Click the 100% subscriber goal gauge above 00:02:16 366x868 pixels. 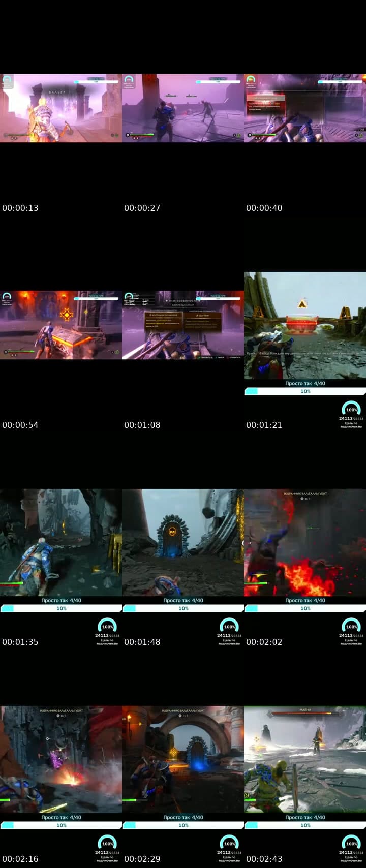click(107, 843)
